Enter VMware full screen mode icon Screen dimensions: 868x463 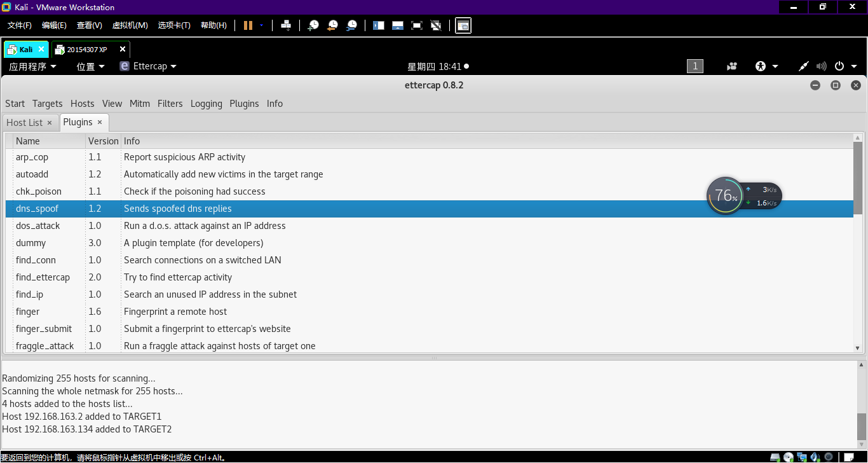coord(417,25)
